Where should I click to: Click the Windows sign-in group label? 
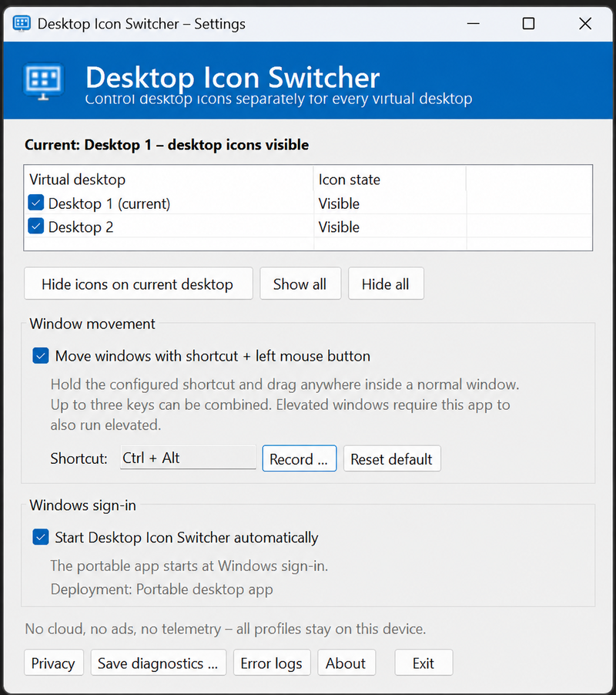pos(83,505)
